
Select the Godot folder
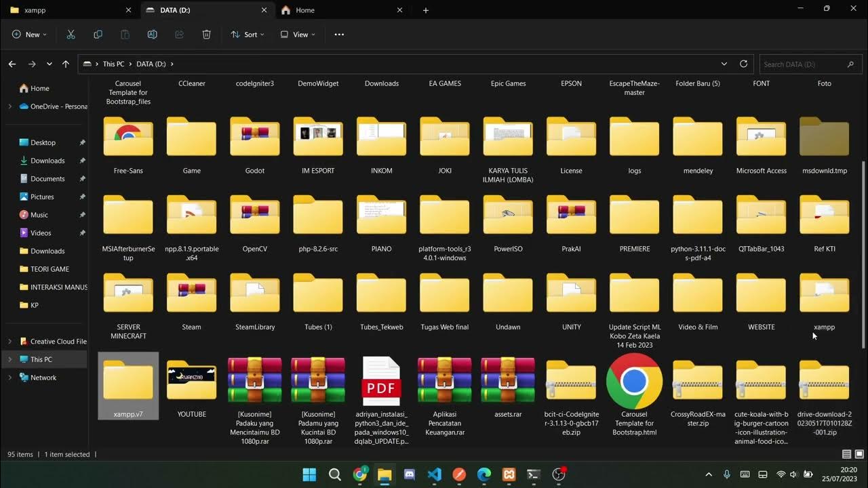255,146
